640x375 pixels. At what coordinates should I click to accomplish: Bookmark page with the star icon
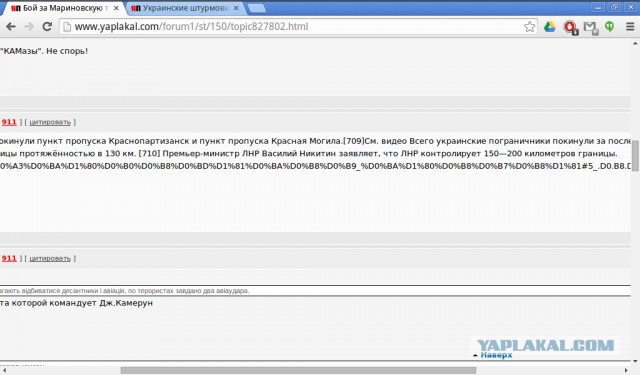(x=529, y=27)
